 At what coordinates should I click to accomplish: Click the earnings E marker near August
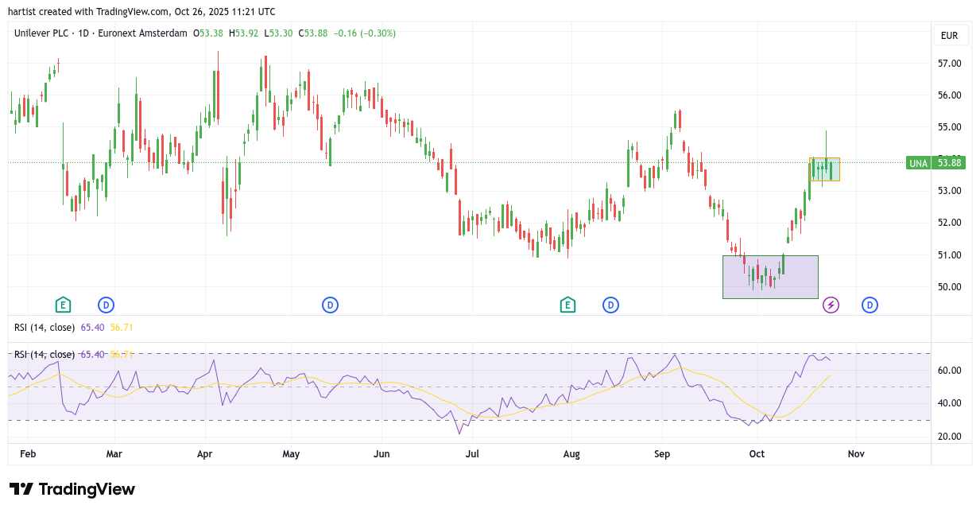click(x=567, y=305)
